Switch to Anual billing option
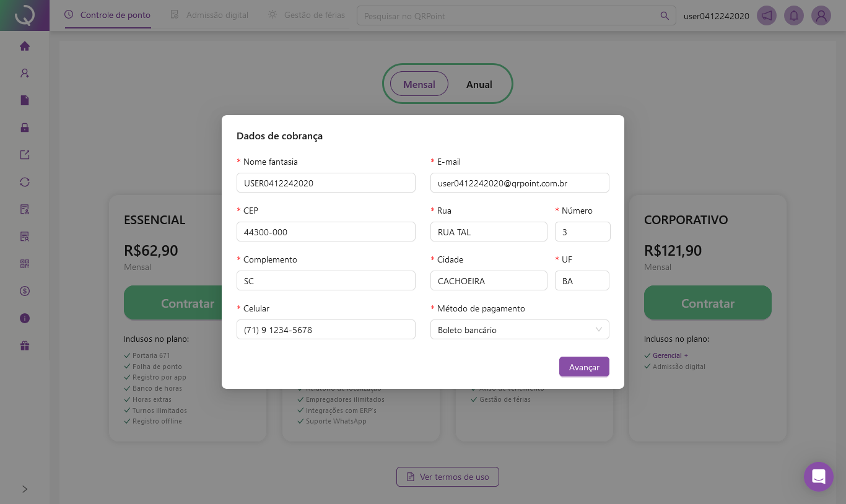Image resolution: width=846 pixels, height=504 pixels. 479,84
